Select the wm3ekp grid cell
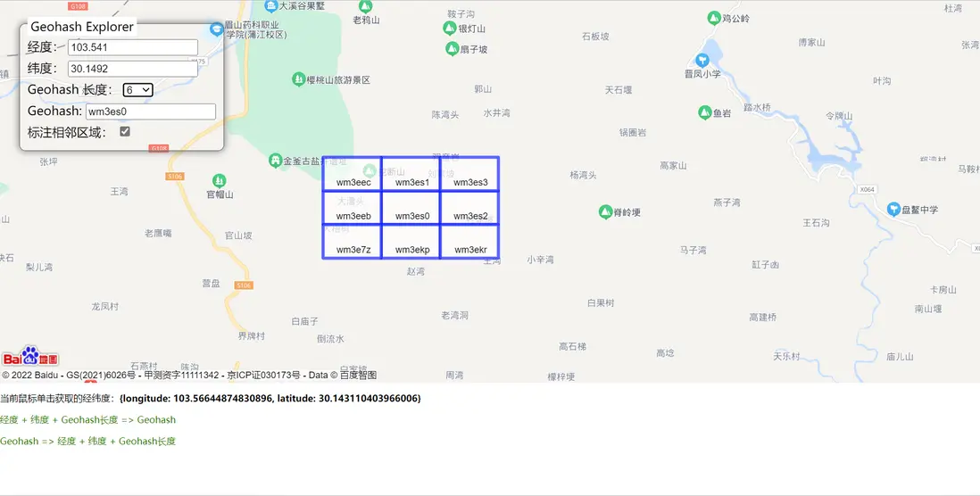 coord(411,241)
